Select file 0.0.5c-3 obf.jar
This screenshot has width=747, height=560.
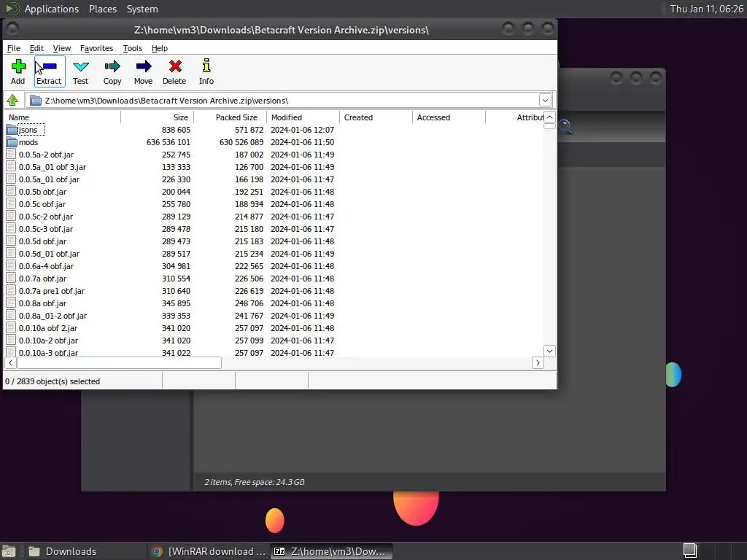coord(46,228)
